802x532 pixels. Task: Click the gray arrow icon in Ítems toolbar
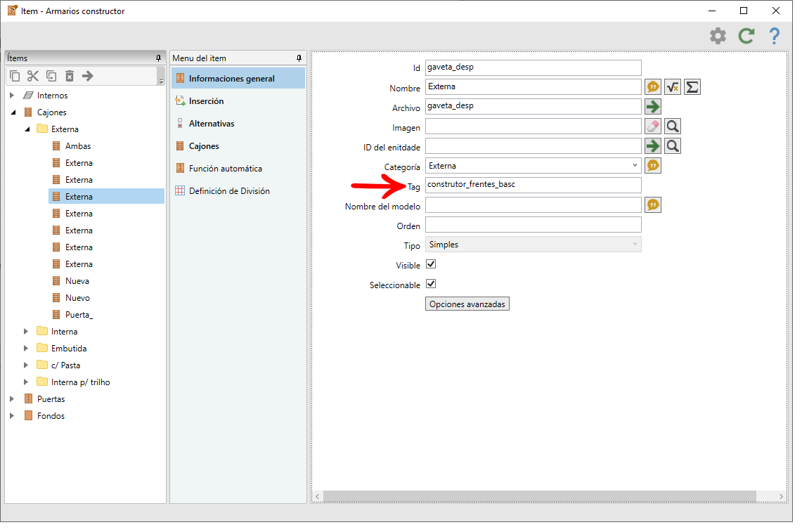(88, 76)
